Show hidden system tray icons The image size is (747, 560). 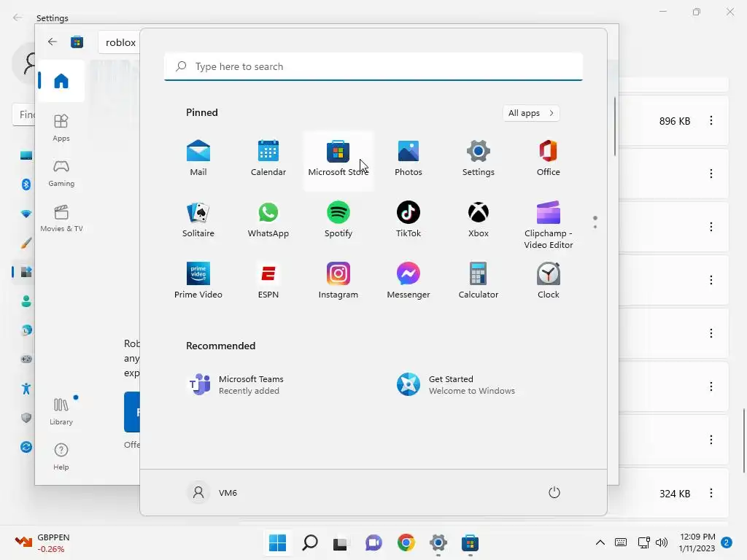coord(600,542)
